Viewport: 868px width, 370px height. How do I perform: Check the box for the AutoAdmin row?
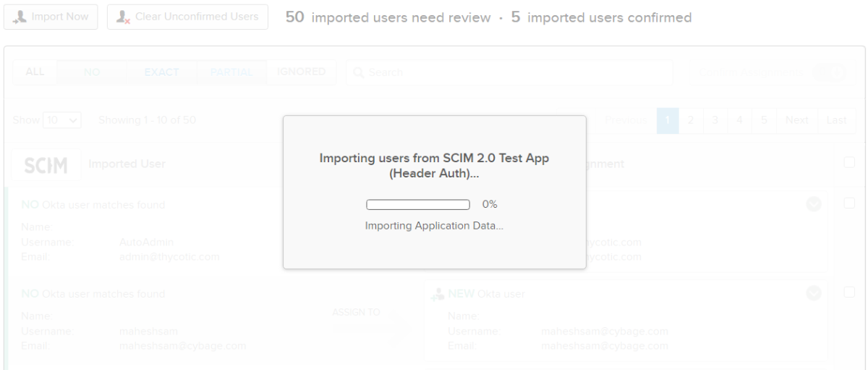(x=849, y=205)
